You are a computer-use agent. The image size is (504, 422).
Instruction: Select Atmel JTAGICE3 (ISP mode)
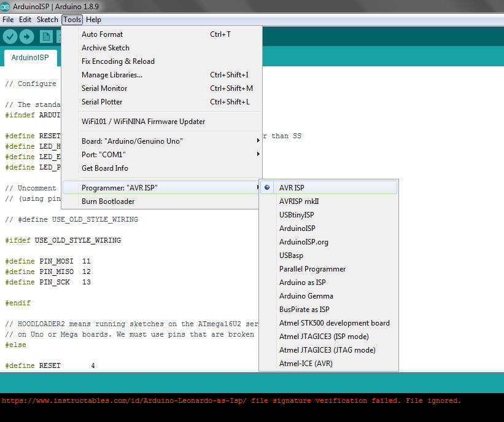[x=328, y=337]
